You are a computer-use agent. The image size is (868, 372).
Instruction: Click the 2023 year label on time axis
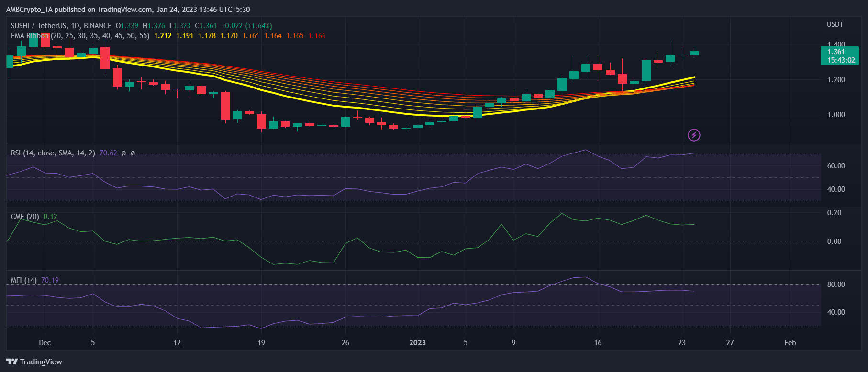418,343
